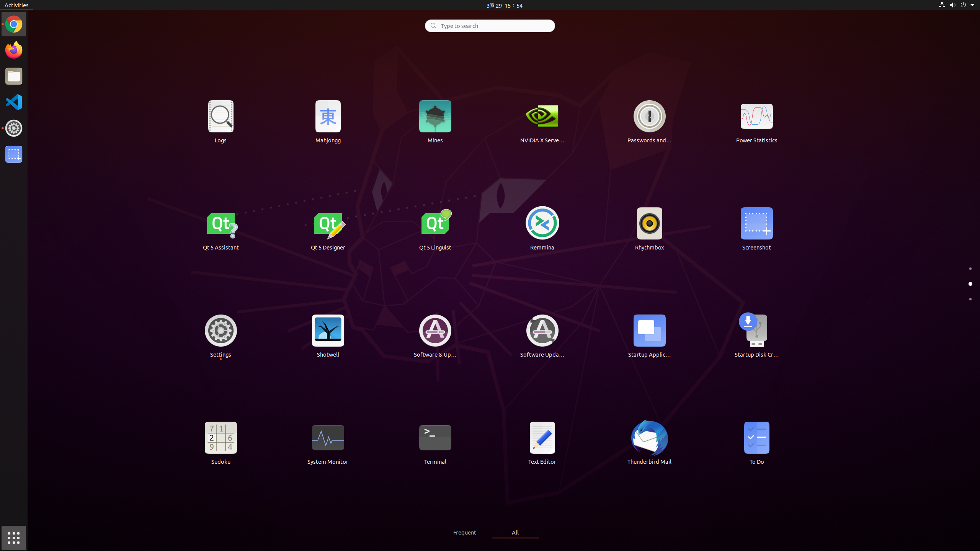
Task: Click the Activities button
Action: tap(16, 5)
